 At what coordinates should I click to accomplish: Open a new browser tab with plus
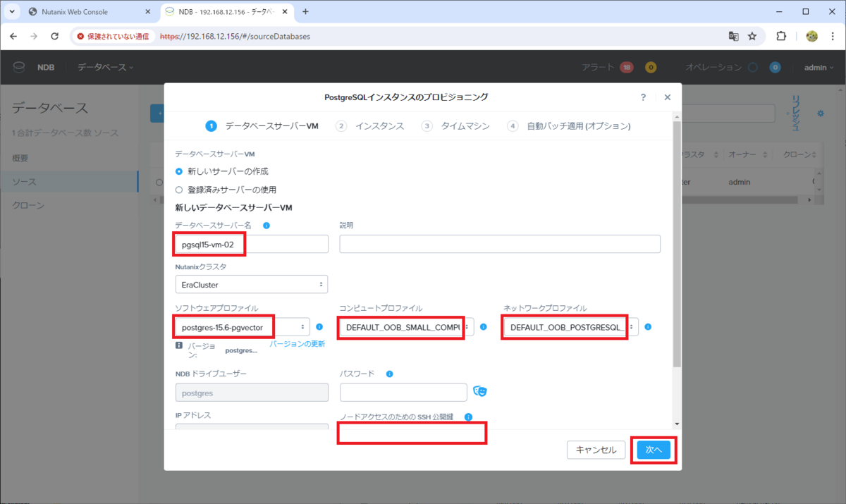pos(305,12)
